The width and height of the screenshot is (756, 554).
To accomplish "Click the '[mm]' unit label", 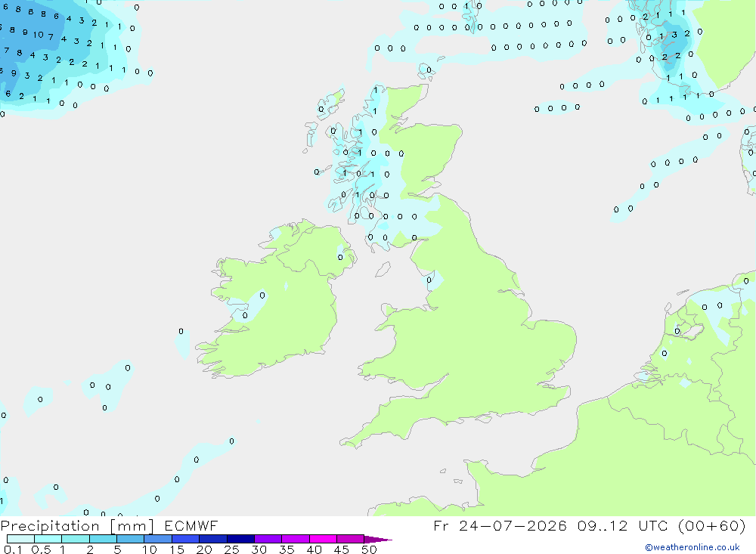I will click(132, 526).
